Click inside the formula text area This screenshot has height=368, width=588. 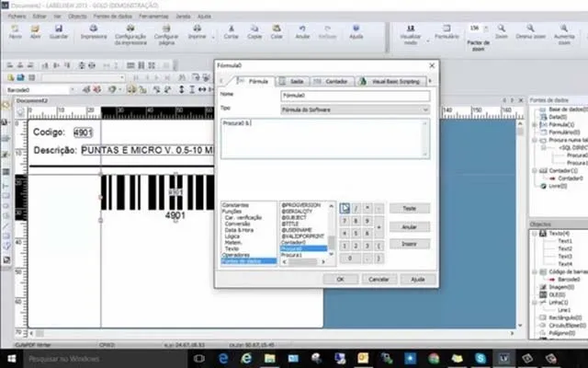coord(324,139)
